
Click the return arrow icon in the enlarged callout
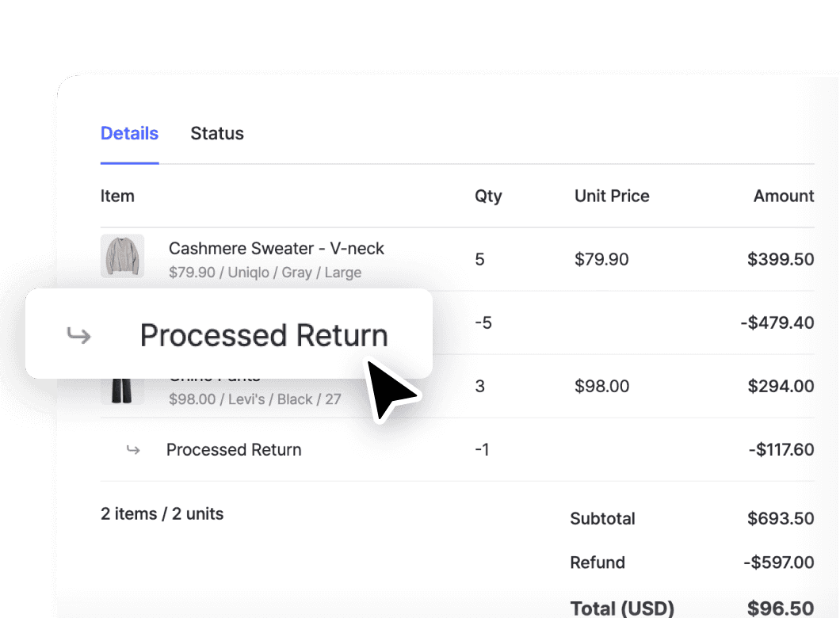pyautogui.click(x=78, y=335)
